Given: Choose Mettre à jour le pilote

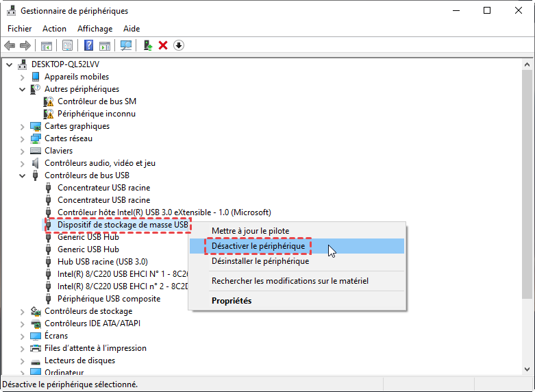Looking at the screenshot, I should [297, 231].
